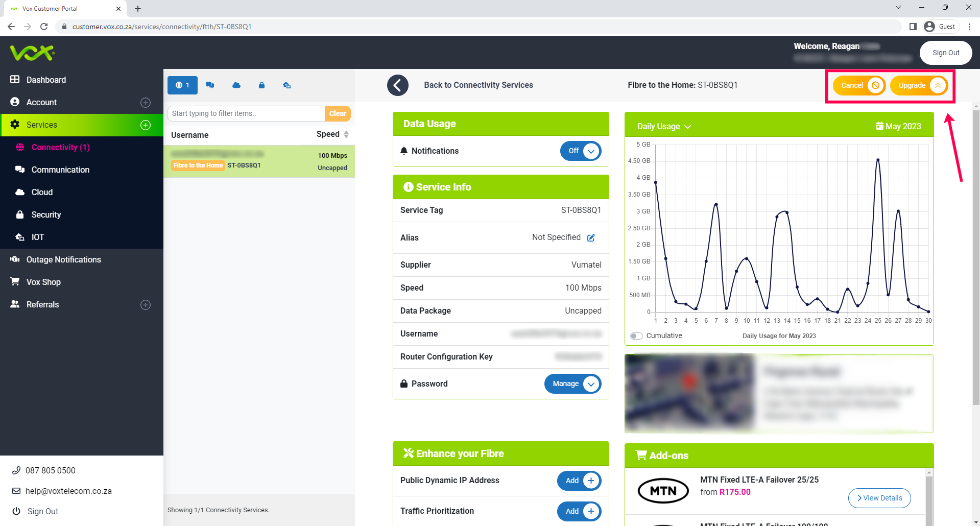Image resolution: width=980 pixels, height=526 pixels.
Task: Open IOT services in sidebar
Action: tap(38, 237)
